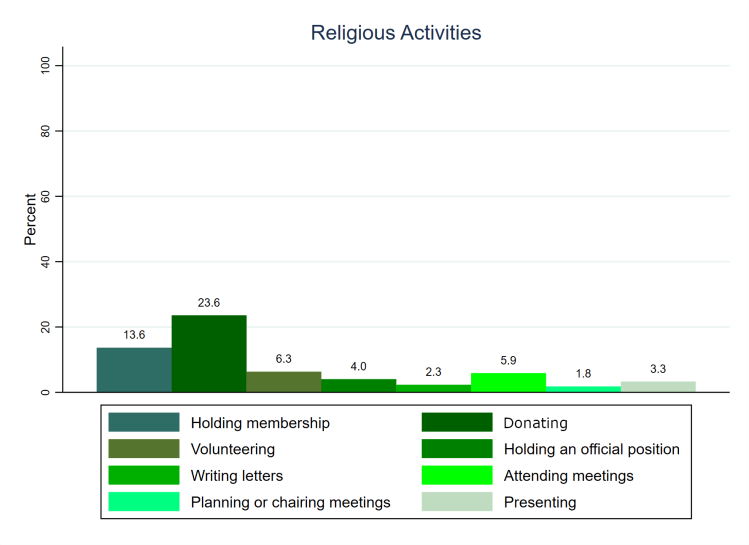Image resolution: width=749 pixels, height=545 pixels.
Task: Click the Presenting pale green legend swatch
Action: [457, 502]
